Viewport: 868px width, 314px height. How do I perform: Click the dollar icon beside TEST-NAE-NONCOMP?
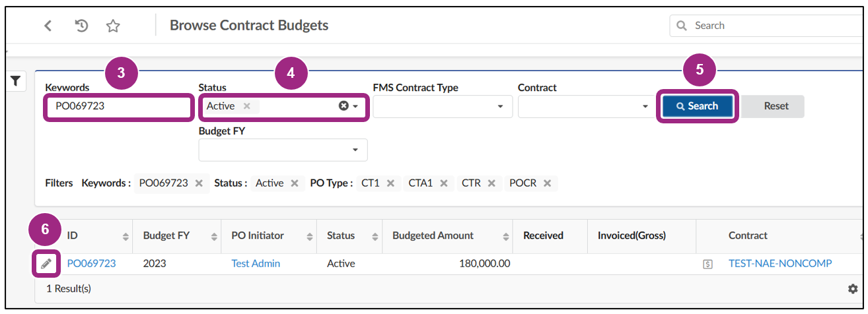[707, 264]
